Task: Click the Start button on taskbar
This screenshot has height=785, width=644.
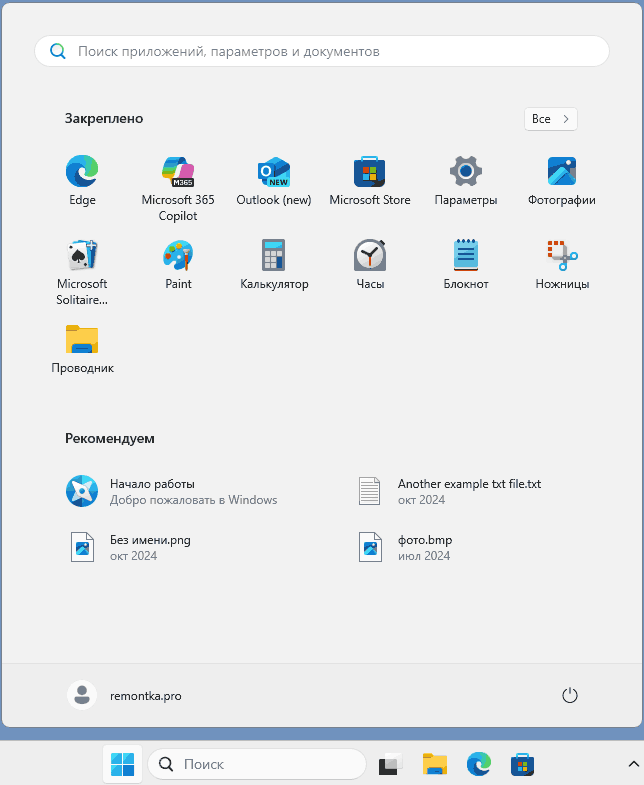Action: (123, 764)
